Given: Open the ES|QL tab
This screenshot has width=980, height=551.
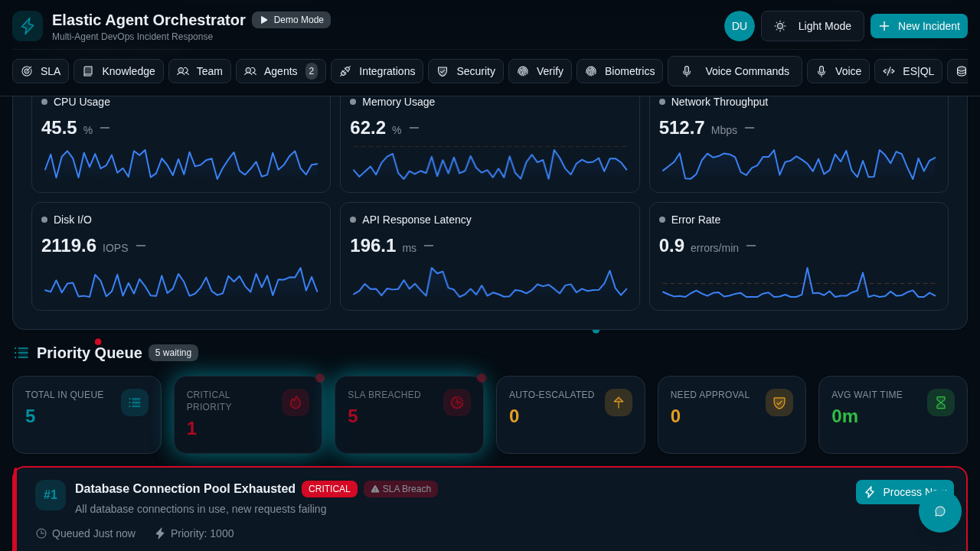Looking at the screenshot, I should pos(908,71).
